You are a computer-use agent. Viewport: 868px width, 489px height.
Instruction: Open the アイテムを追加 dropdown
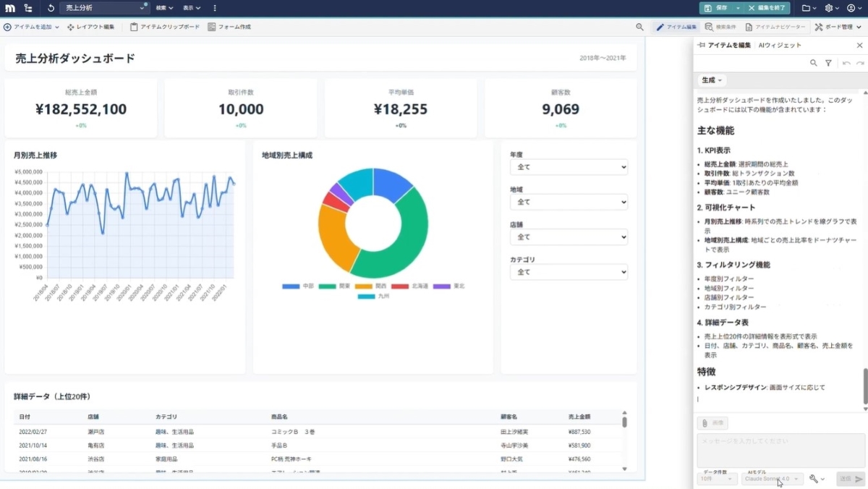[x=31, y=27]
